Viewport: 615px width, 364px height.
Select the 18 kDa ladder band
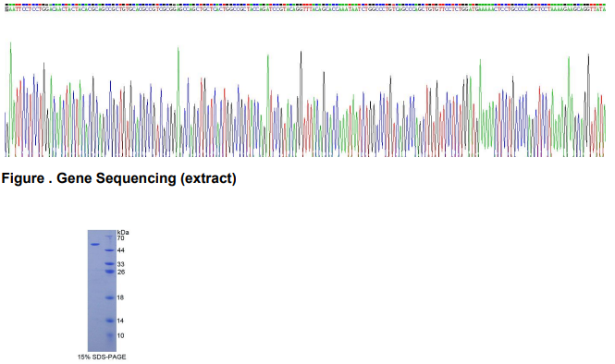point(110,297)
